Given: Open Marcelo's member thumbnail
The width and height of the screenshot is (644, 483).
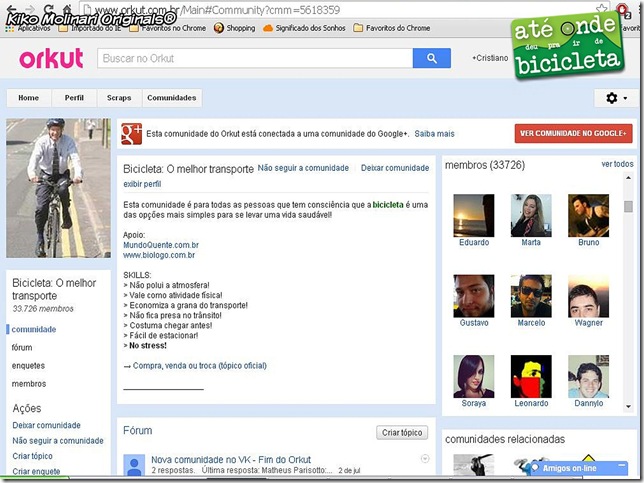Looking at the screenshot, I should point(531,296).
